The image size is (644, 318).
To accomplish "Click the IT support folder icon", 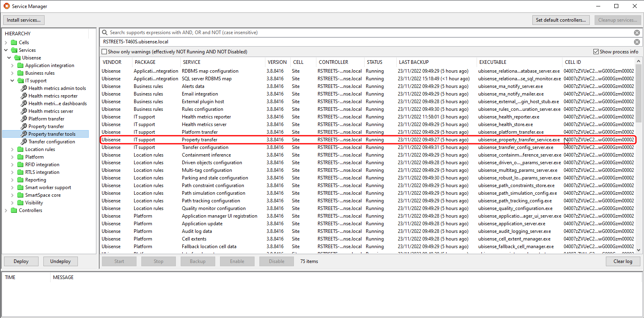I will [20, 81].
